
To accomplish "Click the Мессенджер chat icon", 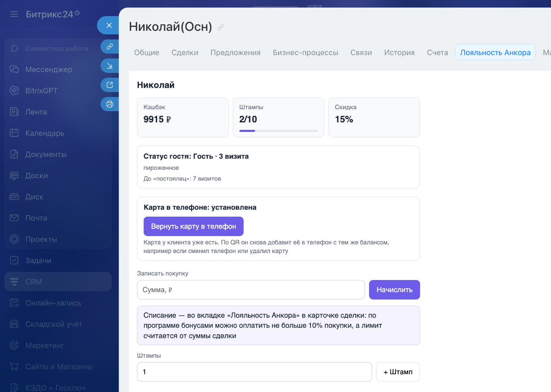I will [x=14, y=69].
